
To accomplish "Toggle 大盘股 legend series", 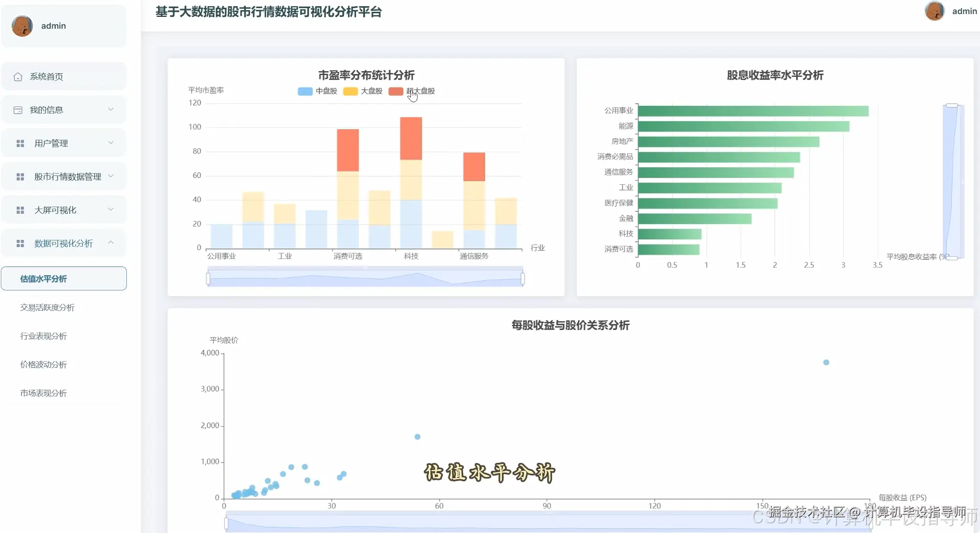I will 363,91.
